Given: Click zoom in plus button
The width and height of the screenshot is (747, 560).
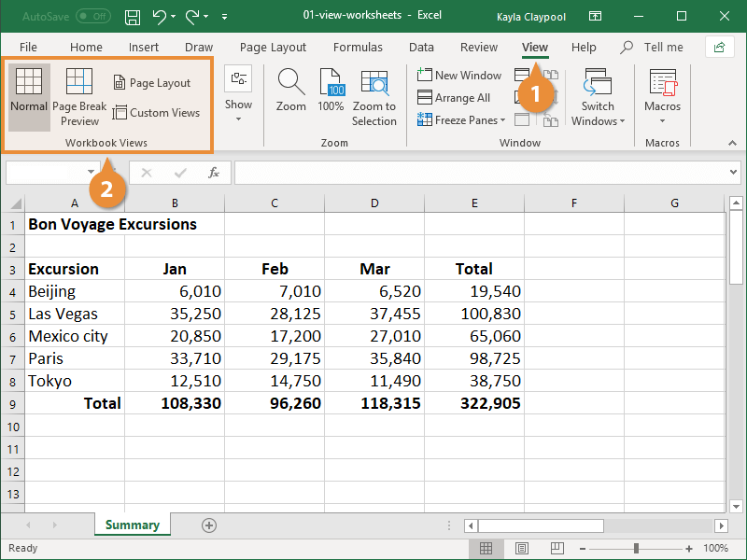Looking at the screenshot, I should click(x=689, y=549).
